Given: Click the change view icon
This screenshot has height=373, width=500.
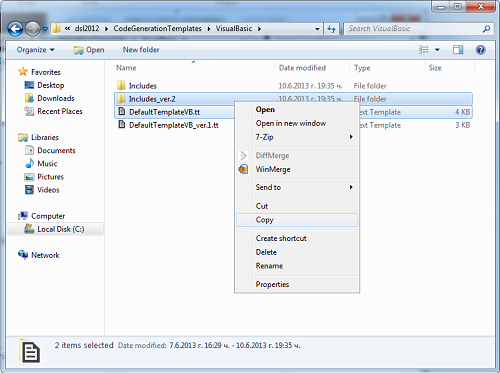Looking at the screenshot, I should 424,50.
